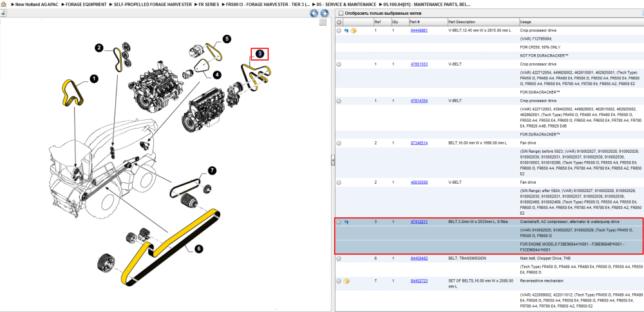Select callout 7 in the diagram
Viewport: 644px width, 312px height.
(x=211, y=170)
